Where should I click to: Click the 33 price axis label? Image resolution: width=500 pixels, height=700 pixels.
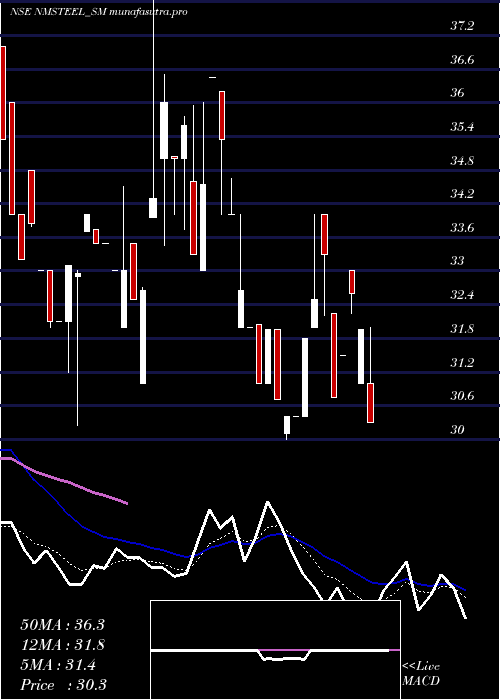457,261
